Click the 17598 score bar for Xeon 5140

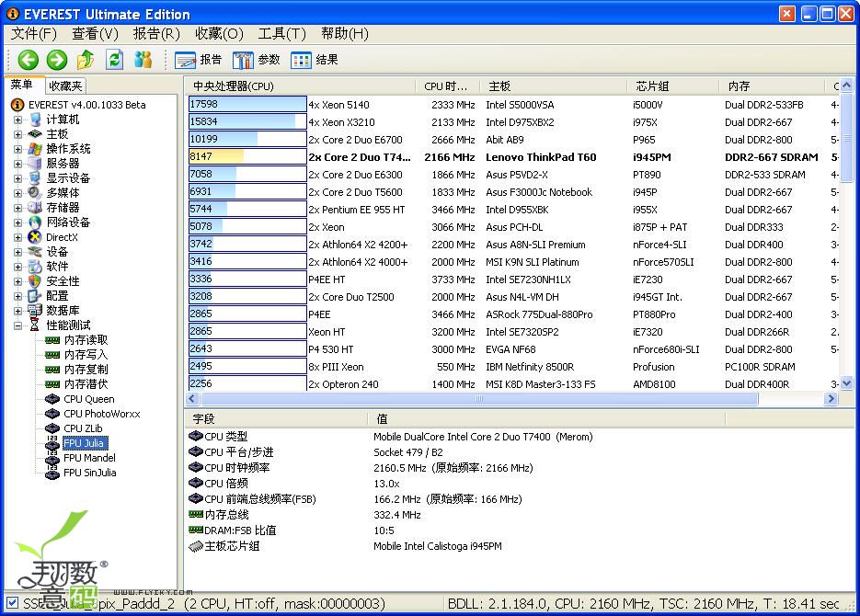click(x=247, y=104)
